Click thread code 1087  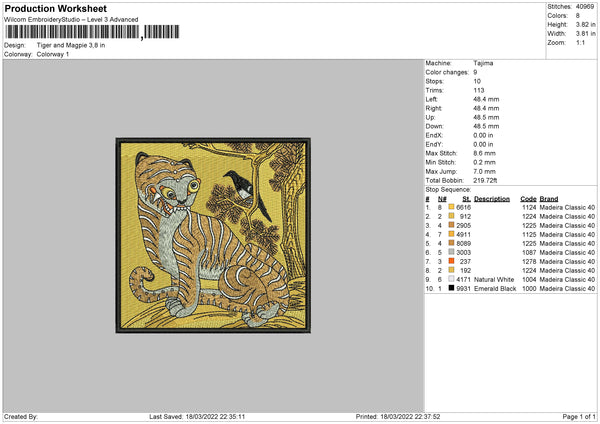pos(529,253)
